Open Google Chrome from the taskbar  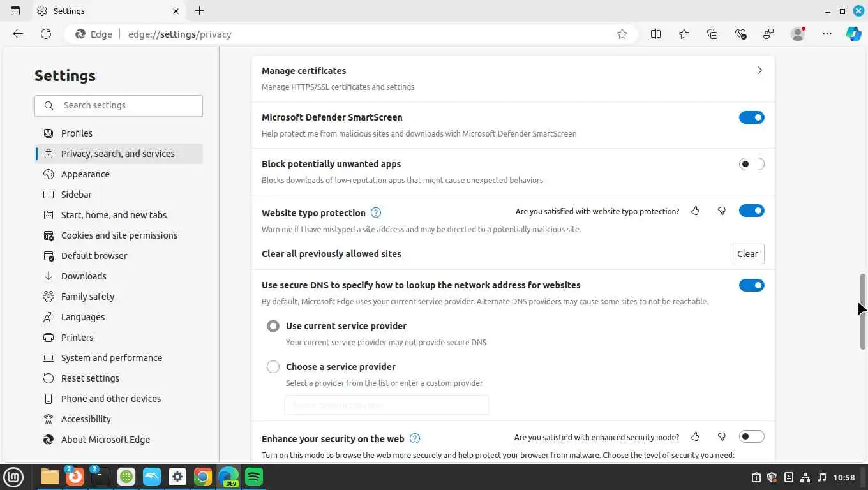pyautogui.click(x=203, y=477)
